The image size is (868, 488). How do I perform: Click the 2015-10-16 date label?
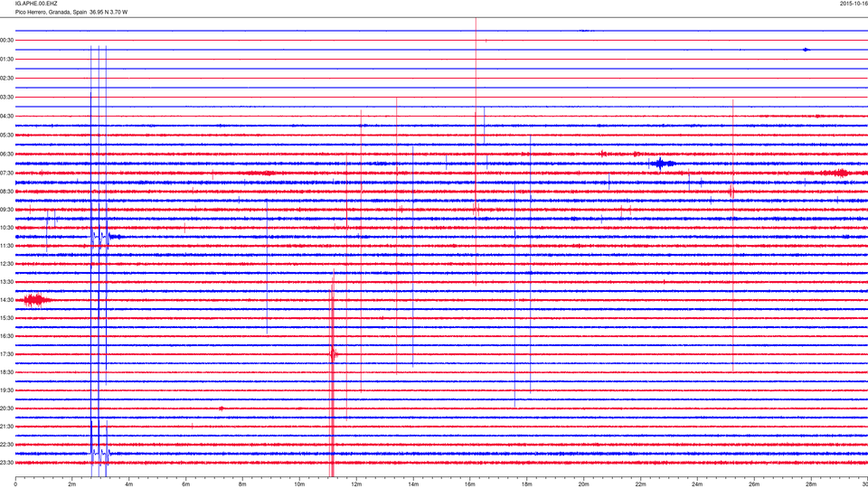854,4
